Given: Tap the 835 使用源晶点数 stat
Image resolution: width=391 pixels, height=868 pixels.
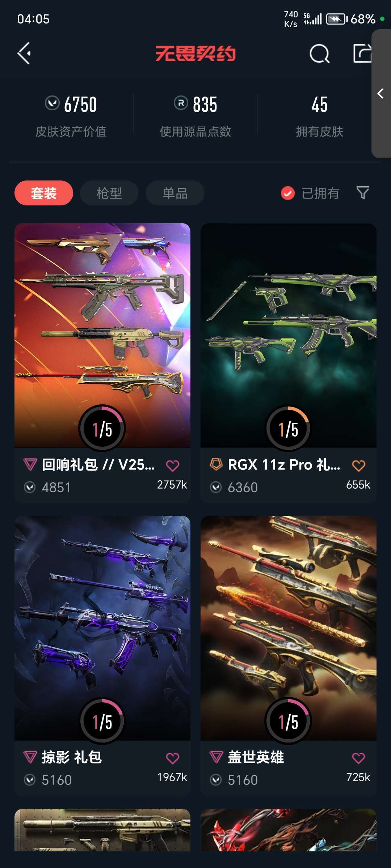Looking at the screenshot, I should pos(195,116).
